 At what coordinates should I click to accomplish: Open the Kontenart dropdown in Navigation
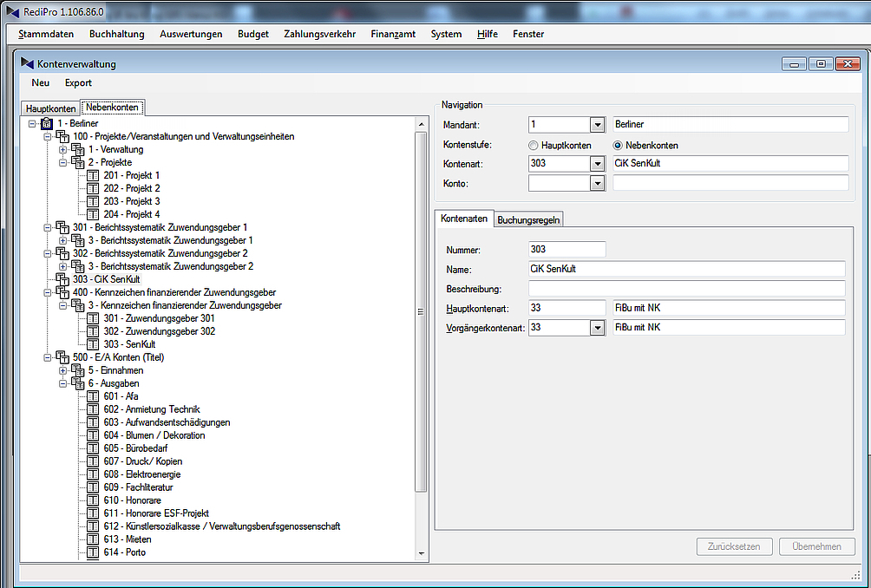[596, 163]
